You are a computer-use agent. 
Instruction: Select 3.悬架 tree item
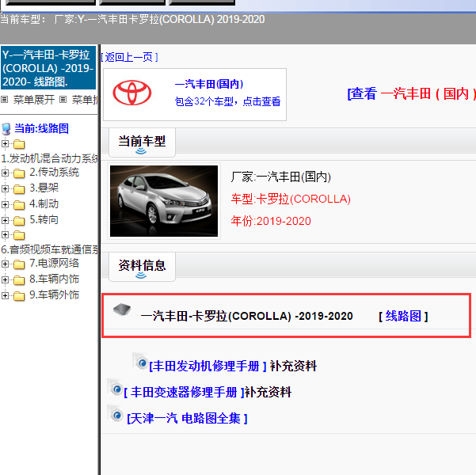point(44,188)
